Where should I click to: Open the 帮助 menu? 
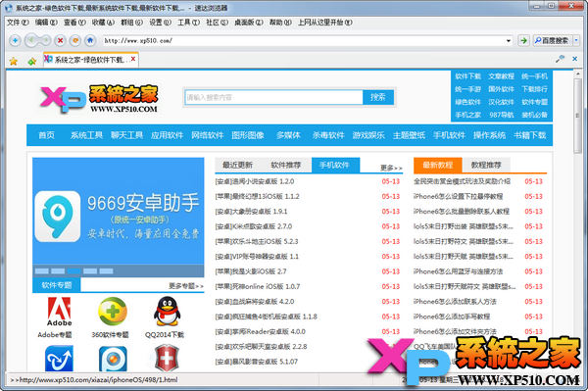pyautogui.click(x=280, y=23)
